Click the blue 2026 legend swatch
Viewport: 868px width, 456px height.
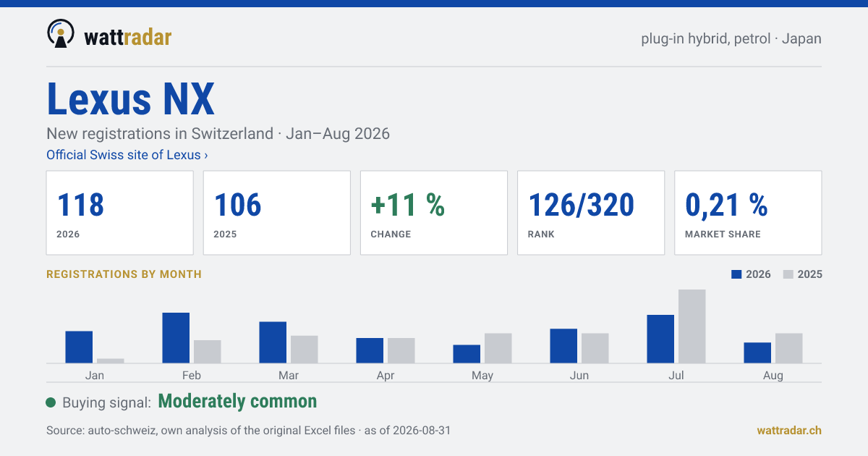(737, 274)
